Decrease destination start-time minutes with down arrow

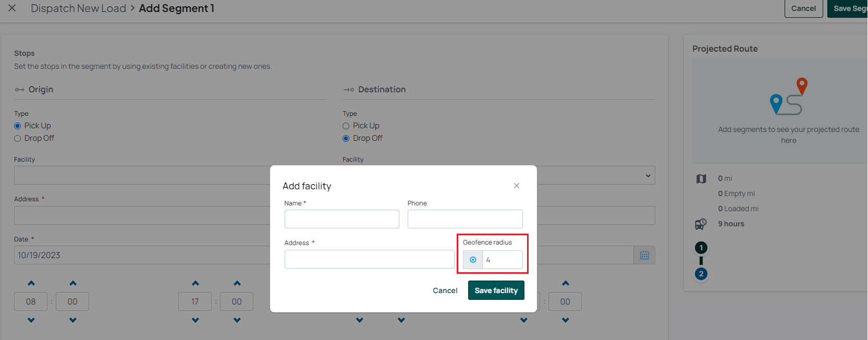(x=401, y=320)
